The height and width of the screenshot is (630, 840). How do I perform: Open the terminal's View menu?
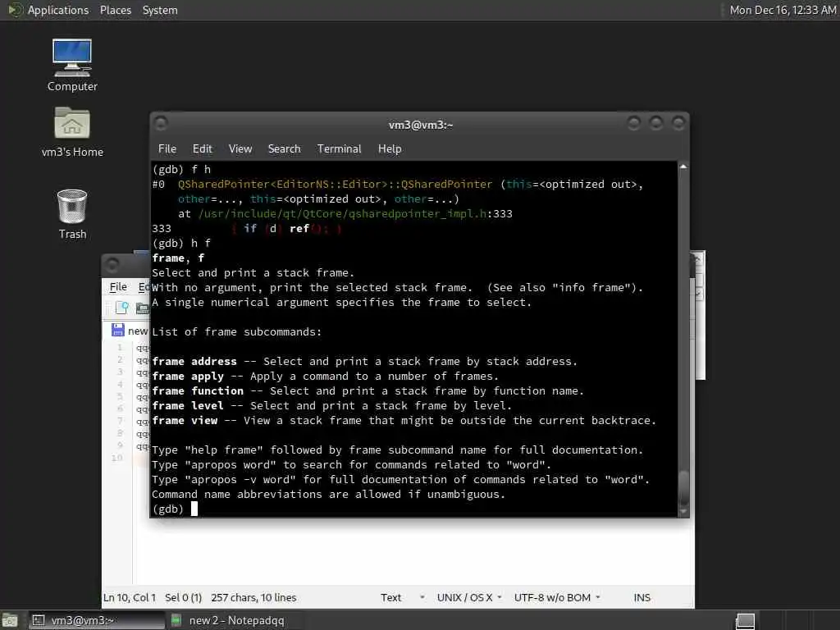(240, 149)
